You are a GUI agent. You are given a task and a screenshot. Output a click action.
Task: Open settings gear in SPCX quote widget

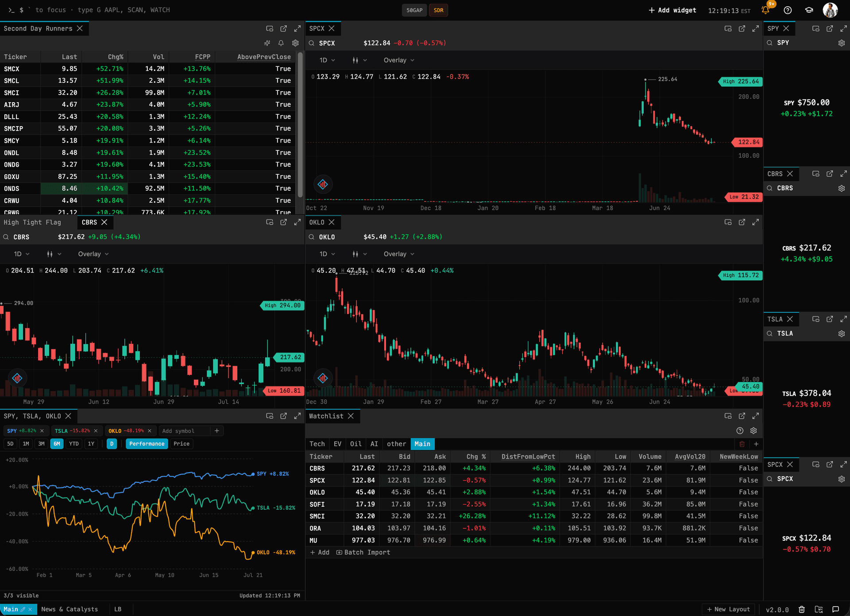pyautogui.click(x=842, y=479)
